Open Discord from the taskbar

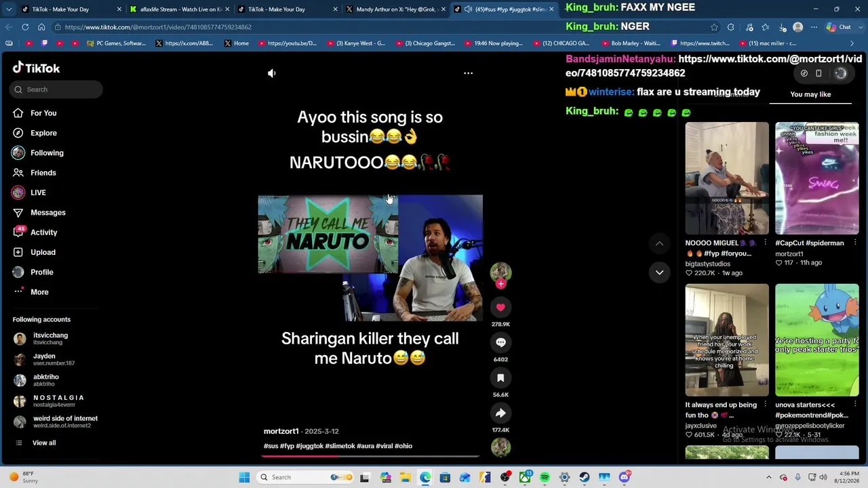pyautogui.click(x=625, y=477)
